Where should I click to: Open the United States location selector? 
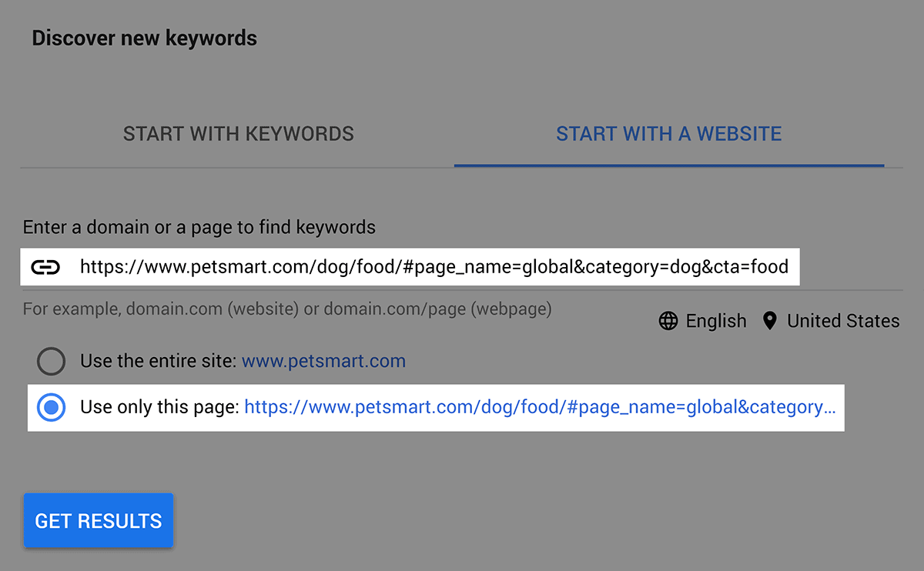point(831,321)
